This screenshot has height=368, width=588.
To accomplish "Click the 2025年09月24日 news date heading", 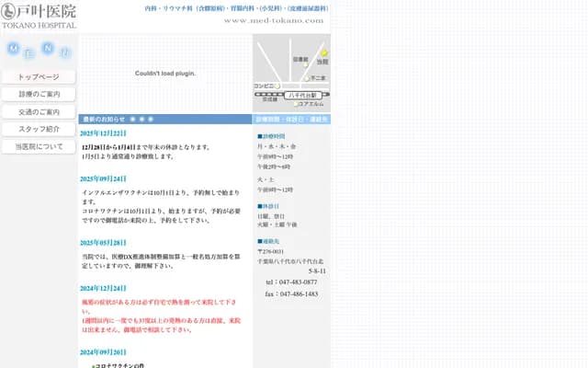I will click(109, 178).
